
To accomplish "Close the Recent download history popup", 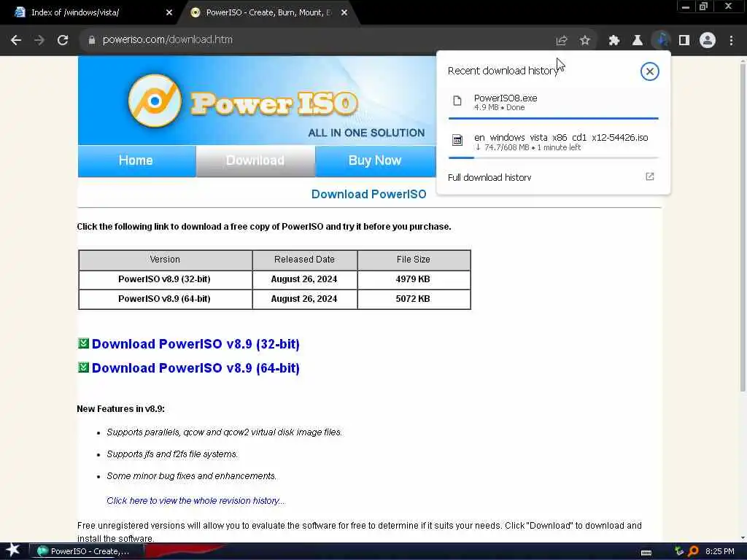I will pos(649,71).
